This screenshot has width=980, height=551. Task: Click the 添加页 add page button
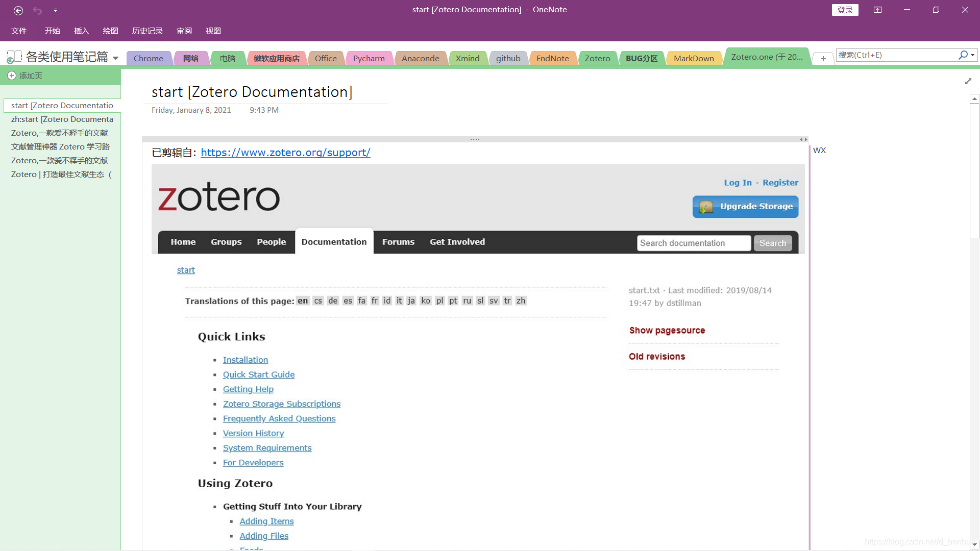pos(25,76)
